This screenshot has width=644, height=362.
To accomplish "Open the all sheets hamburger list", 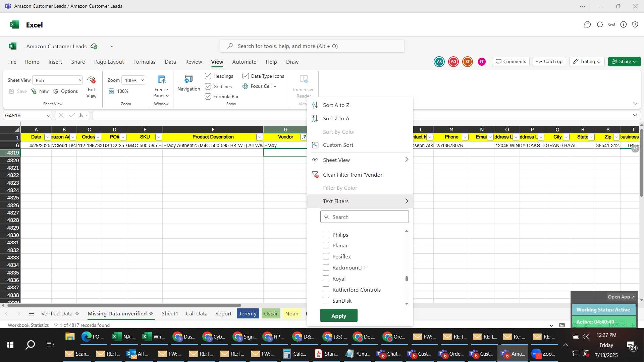I will (x=32, y=314).
